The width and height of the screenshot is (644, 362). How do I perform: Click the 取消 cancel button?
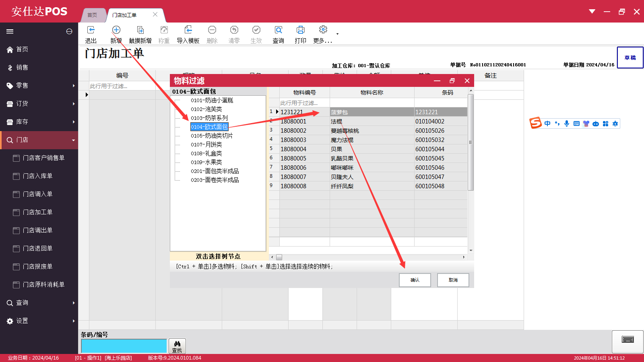point(453,280)
